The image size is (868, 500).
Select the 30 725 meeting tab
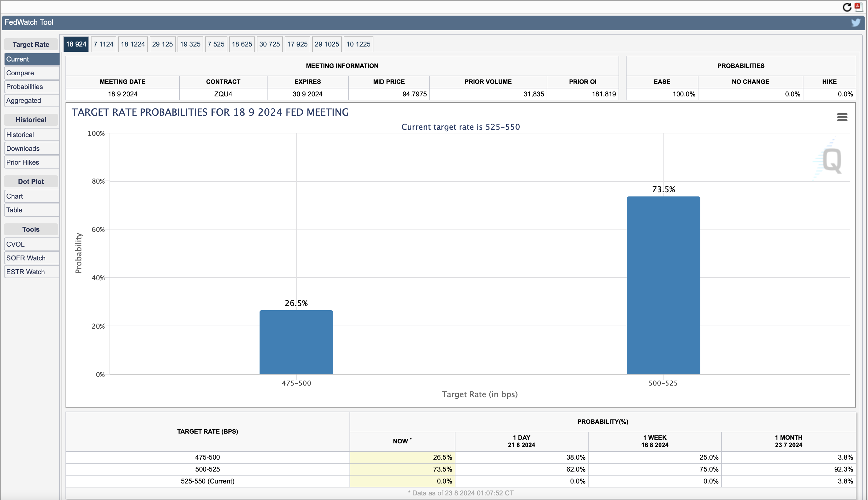[x=270, y=44]
